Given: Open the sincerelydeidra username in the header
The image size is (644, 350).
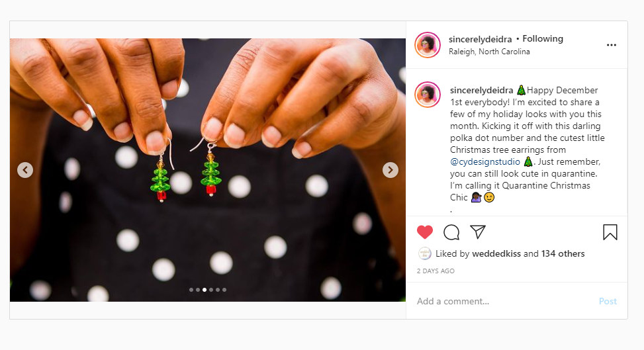Looking at the screenshot, I should pyautogui.click(x=480, y=39).
